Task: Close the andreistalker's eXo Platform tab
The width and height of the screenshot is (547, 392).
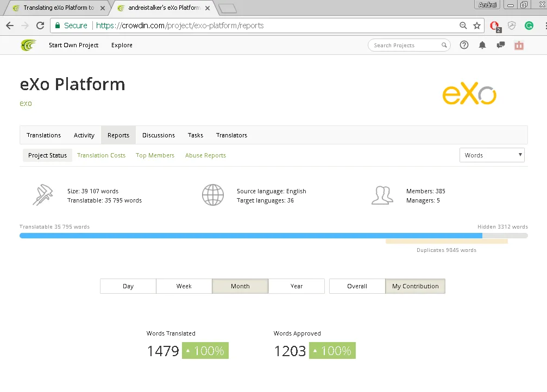Action: point(207,8)
